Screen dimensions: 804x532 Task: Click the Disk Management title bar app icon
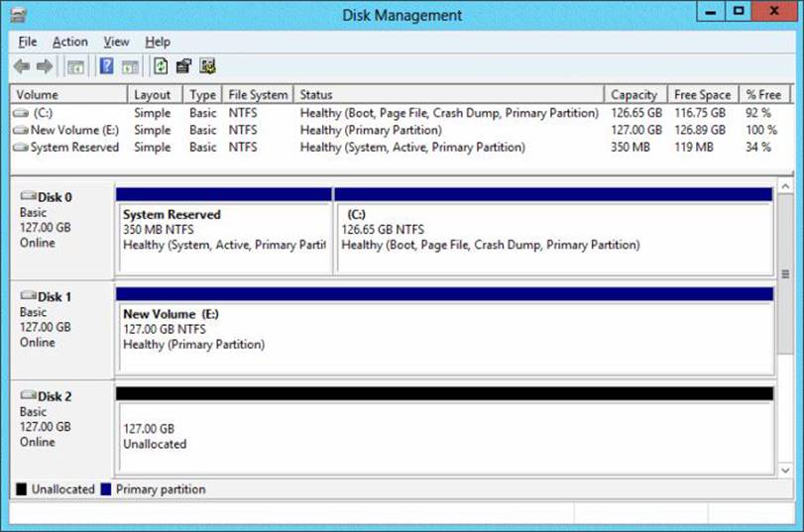(x=19, y=16)
